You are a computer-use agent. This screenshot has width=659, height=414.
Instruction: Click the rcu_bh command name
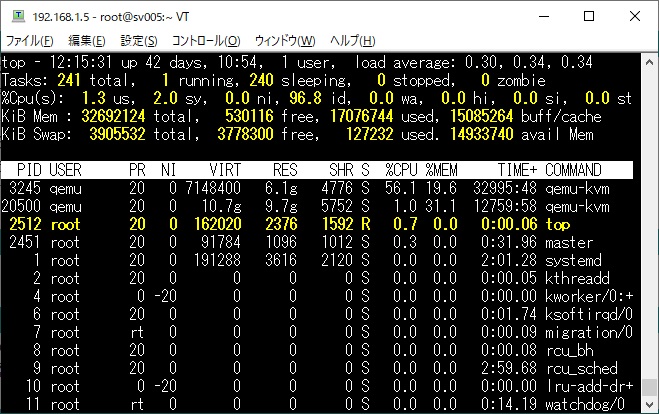[570, 351]
